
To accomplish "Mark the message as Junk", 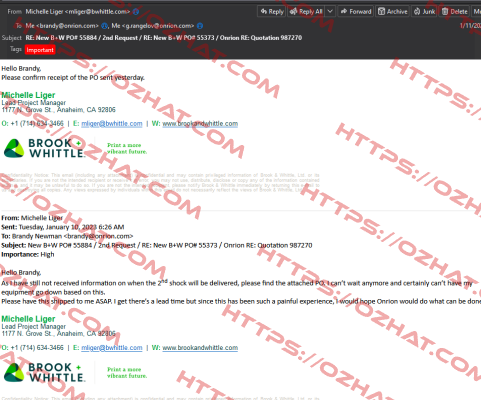I will point(424,12).
